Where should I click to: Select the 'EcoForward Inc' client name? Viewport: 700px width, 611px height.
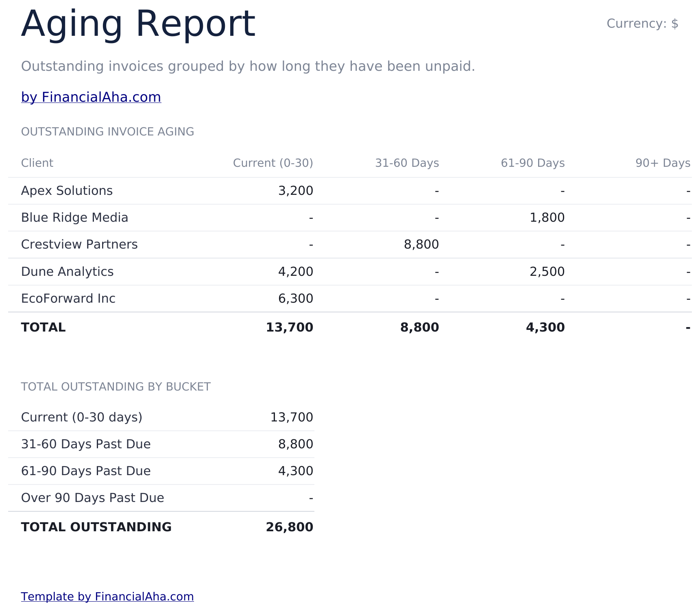coord(68,299)
